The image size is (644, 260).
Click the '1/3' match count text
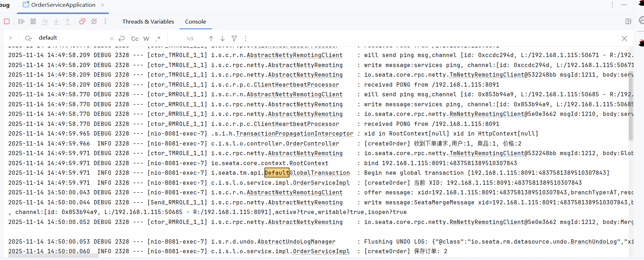(190, 39)
